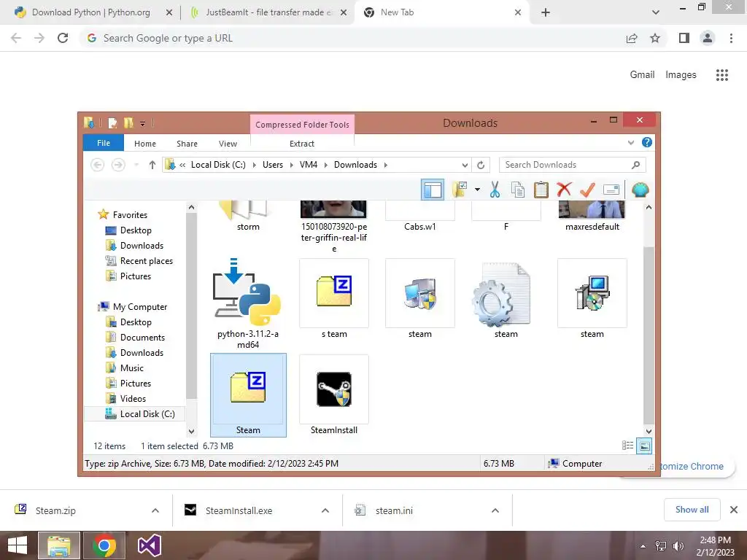
Task: Select the peter-griffin-real-life image thumbnail
Action: tap(334, 227)
